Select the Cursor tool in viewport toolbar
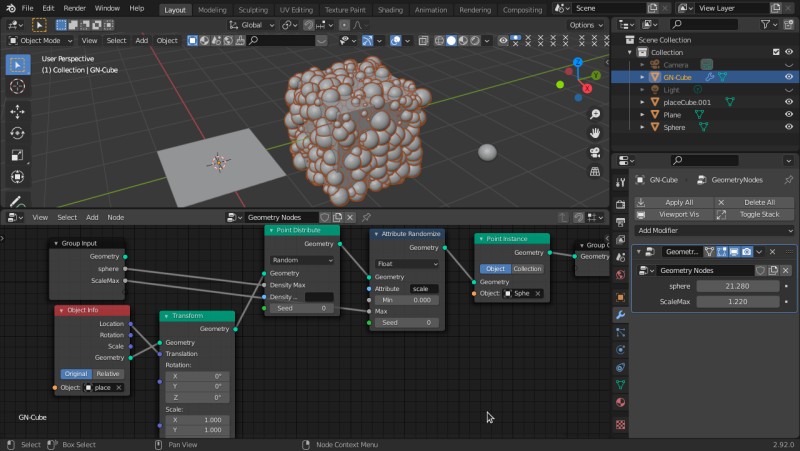This screenshot has height=451, width=800. [17, 87]
